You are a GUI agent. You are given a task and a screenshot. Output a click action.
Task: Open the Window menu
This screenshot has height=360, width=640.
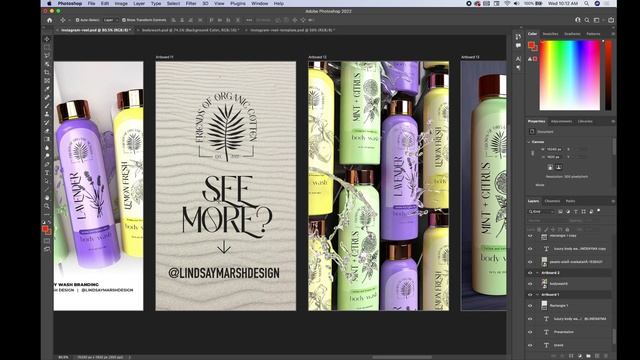pos(260,3)
